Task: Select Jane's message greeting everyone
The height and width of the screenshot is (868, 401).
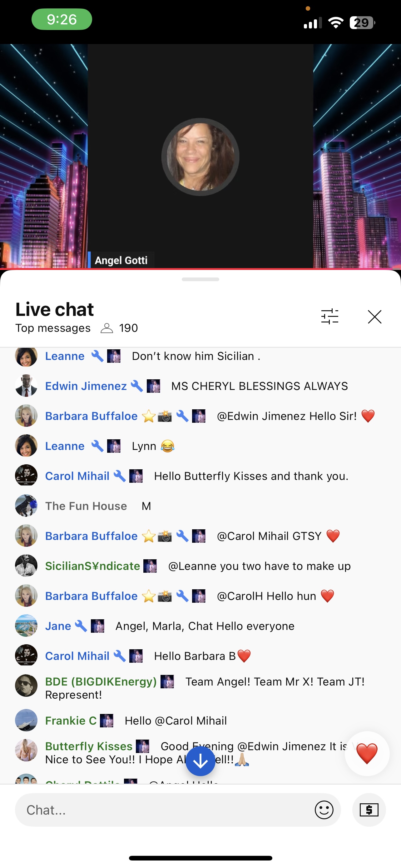Action: [205, 626]
